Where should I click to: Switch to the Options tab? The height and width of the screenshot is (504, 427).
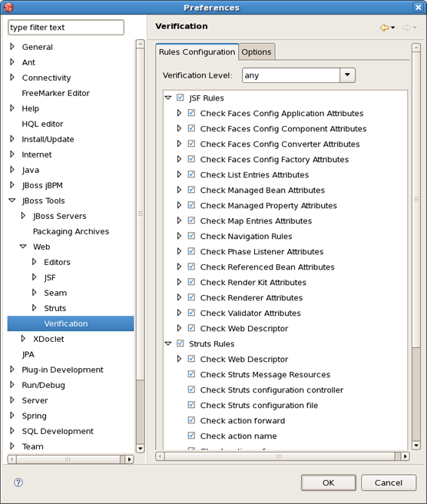pos(257,51)
